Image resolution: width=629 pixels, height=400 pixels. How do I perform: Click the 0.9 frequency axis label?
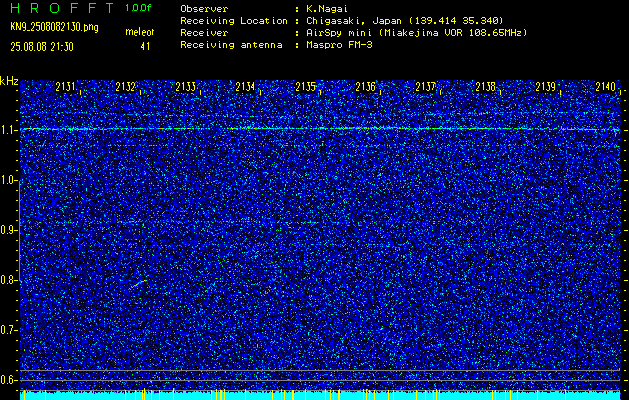point(8,230)
